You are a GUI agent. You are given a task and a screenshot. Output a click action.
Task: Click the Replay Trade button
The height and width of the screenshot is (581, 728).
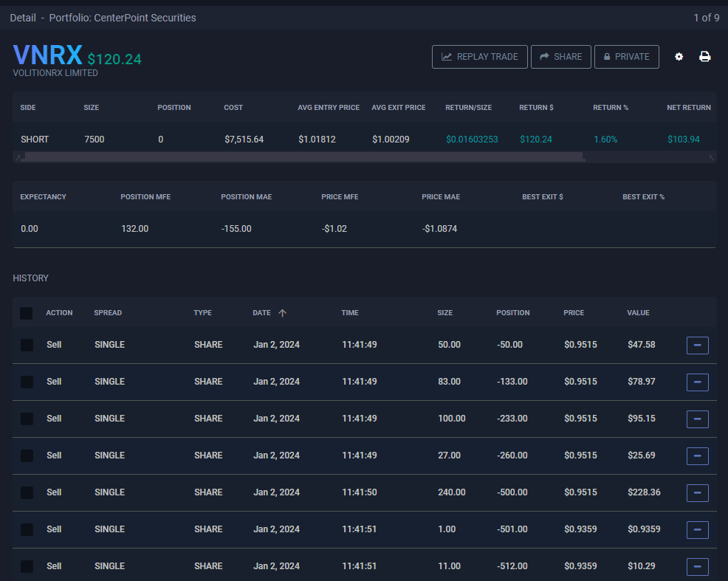pyautogui.click(x=480, y=57)
